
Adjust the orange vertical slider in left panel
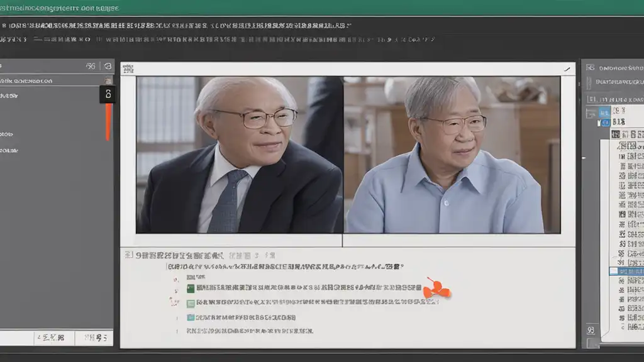pyautogui.click(x=108, y=122)
